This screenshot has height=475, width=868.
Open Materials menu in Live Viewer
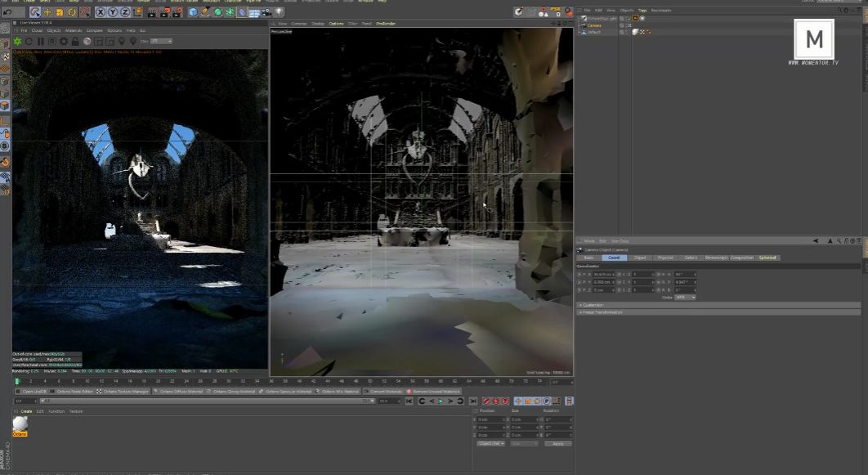coord(74,30)
